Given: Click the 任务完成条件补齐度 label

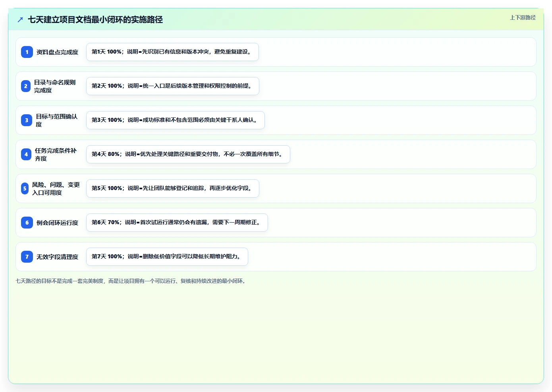Looking at the screenshot, I should (56, 154).
